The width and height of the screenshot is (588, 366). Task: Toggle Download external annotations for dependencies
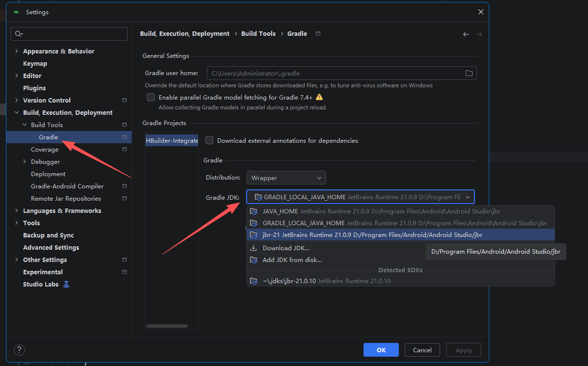[x=209, y=140]
